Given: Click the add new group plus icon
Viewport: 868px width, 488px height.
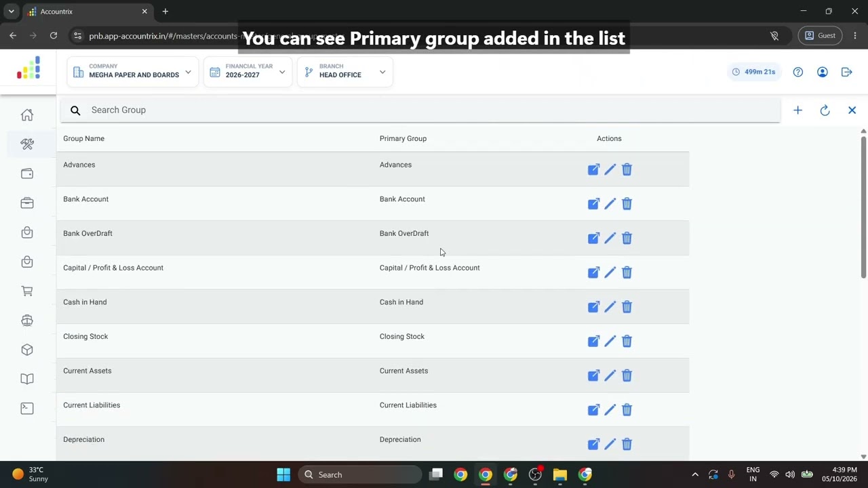Looking at the screenshot, I should [x=797, y=110].
